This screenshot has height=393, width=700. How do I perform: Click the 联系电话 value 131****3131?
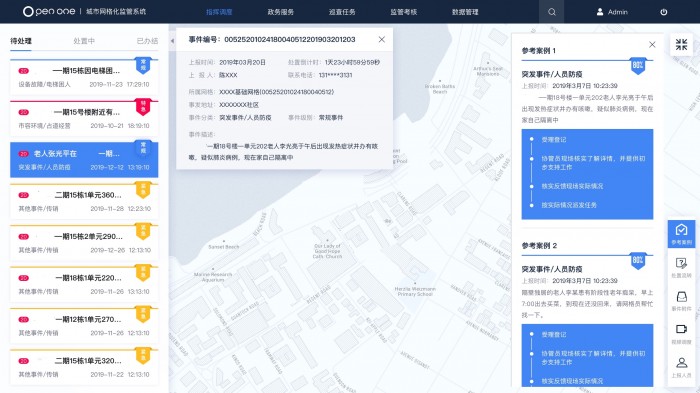coord(335,75)
